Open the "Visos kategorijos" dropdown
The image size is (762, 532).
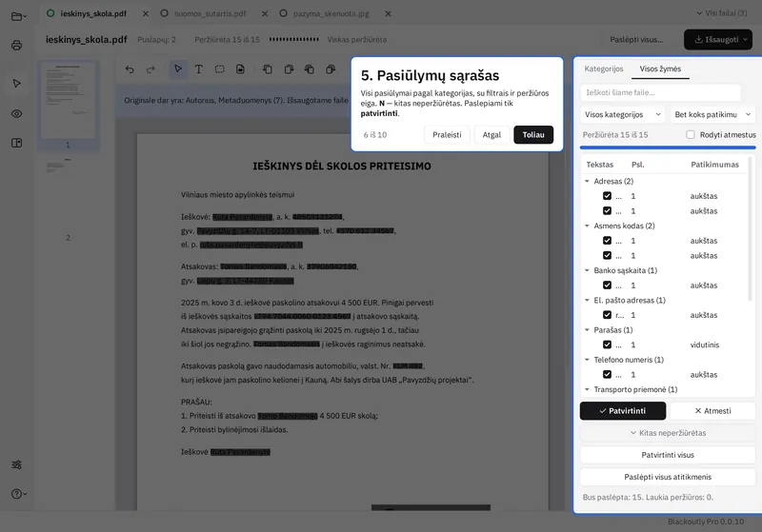[x=623, y=114]
